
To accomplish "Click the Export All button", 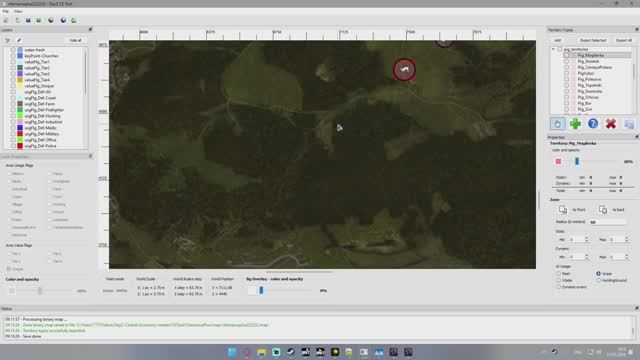I will click(624, 40).
